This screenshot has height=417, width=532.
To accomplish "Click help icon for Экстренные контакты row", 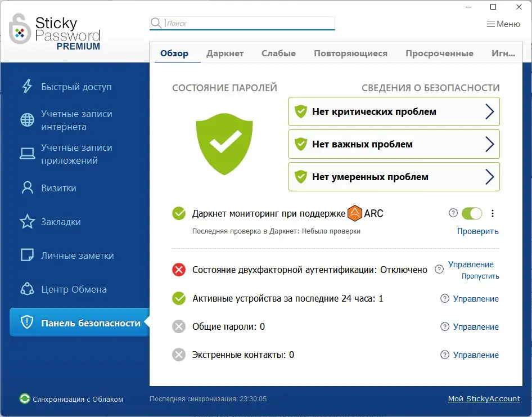I will coord(444,355).
